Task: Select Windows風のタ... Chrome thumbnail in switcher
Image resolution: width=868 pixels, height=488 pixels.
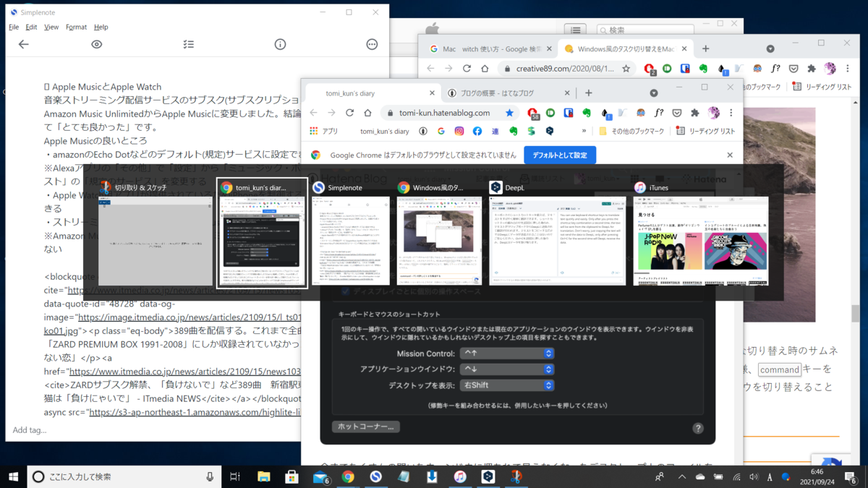Action: click(x=439, y=232)
